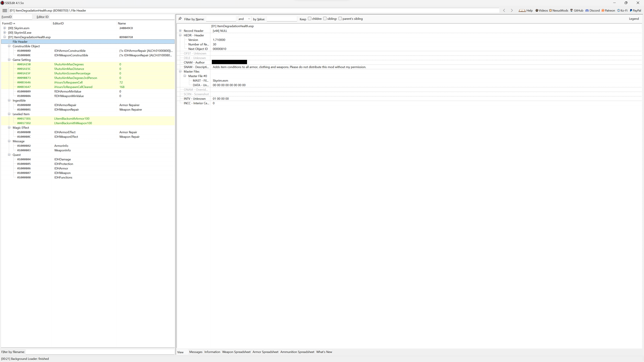Image resolution: width=644 pixels, height=362 pixels.
Task: Open the Help book icon
Action: 522,11
